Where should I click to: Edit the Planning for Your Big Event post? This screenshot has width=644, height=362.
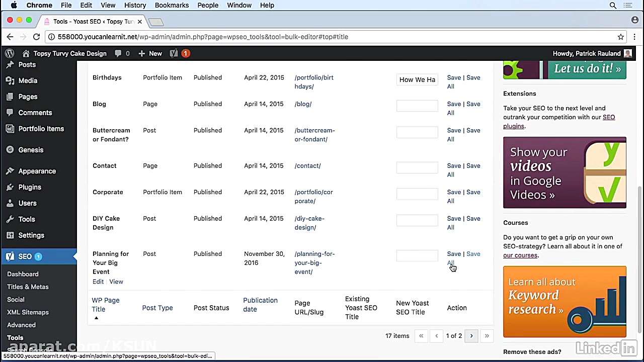coord(98,282)
